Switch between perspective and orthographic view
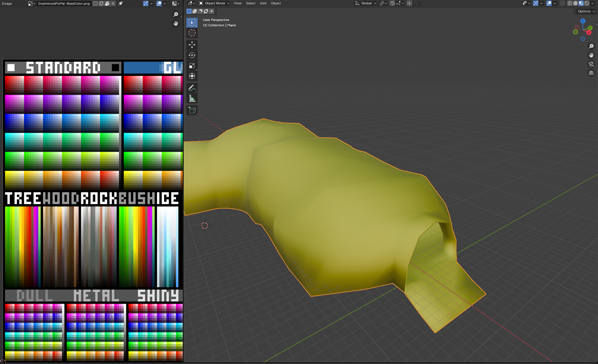 [591, 73]
